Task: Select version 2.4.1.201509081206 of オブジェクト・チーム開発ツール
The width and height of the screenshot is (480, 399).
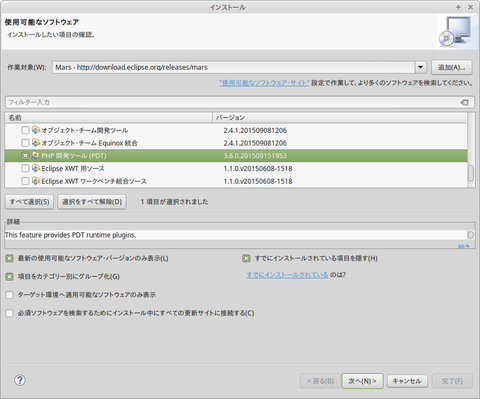Action: pyautogui.click(x=255, y=130)
